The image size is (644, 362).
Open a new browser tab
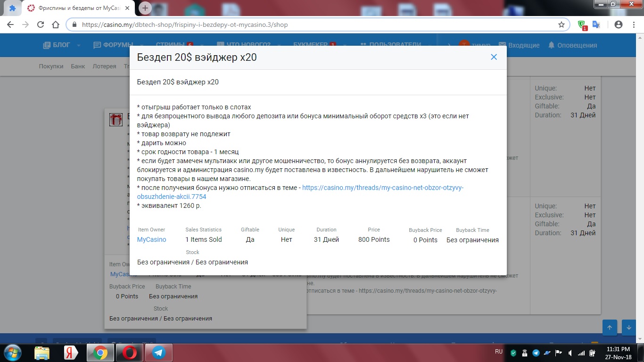coord(145,8)
